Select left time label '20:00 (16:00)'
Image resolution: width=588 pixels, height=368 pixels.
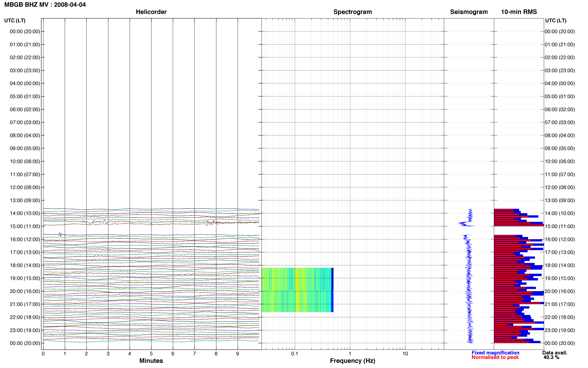pos(25,291)
